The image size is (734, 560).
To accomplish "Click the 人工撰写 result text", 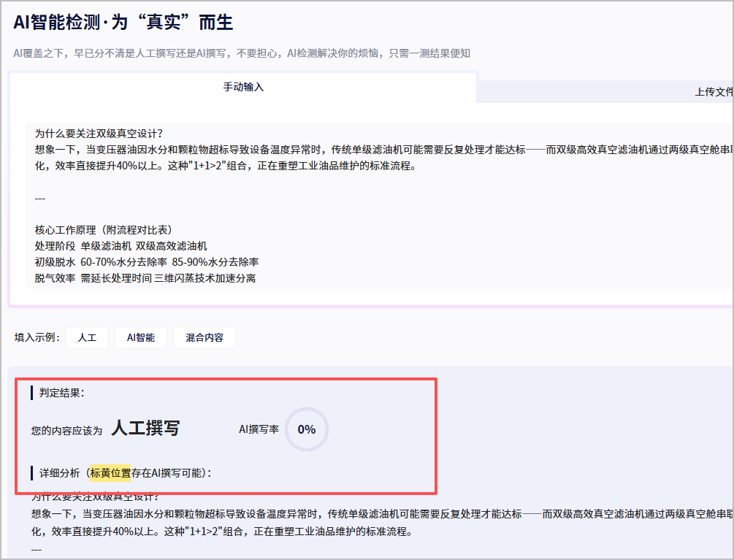I will click(x=145, y=429).
